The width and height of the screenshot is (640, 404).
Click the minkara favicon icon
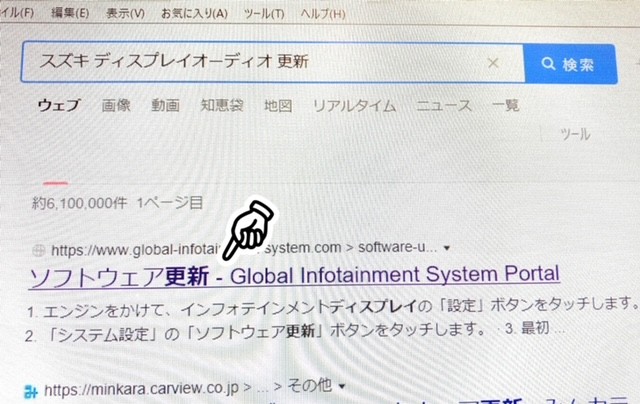point(31,391)
